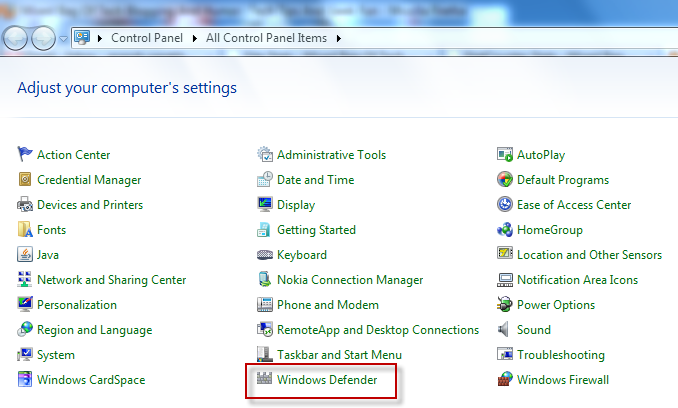Open the Location and Other Sensors link
The height and width of the screenshot is (408, 678).
tap(589, 255)
